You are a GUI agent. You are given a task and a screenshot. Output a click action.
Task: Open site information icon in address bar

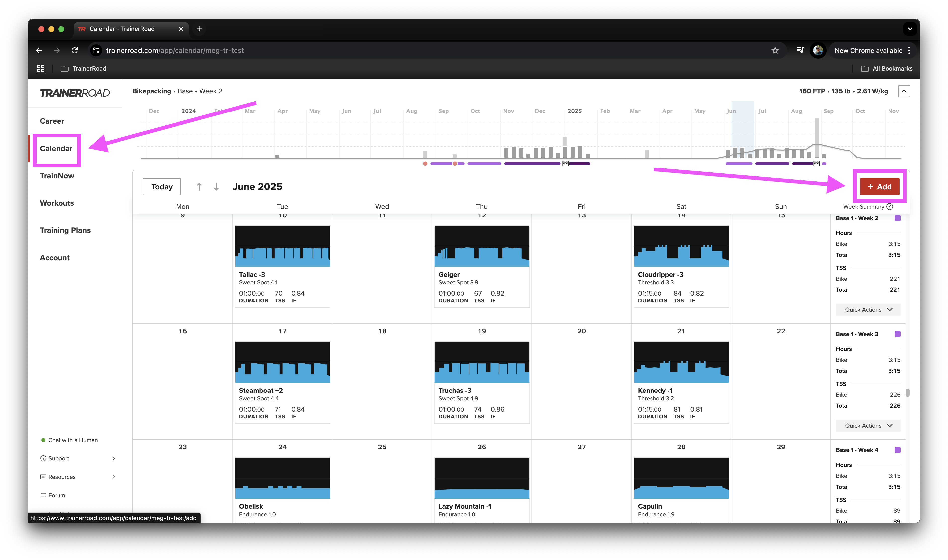tap(96, 50)
